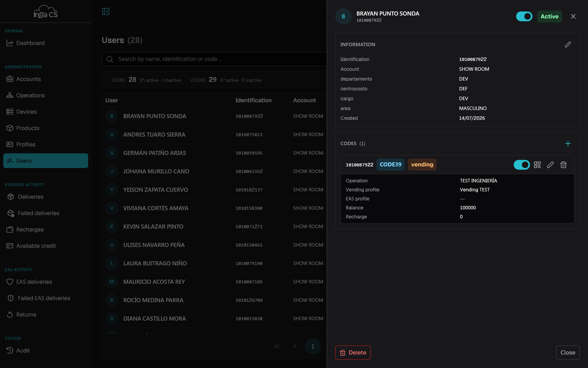Viewport: 588px width, 368px height.
Task: Click the CODE39 badge
Action: pyautogui.click(x=390, y=165)
